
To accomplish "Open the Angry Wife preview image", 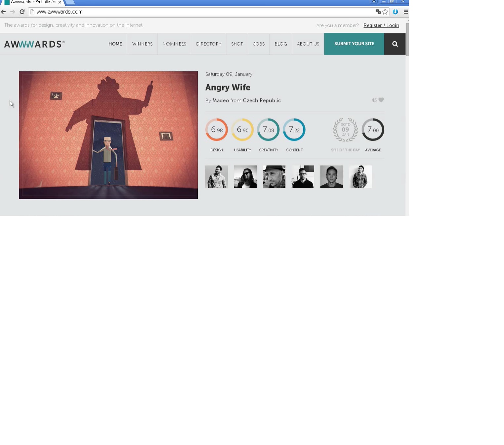I will point(108,135).
